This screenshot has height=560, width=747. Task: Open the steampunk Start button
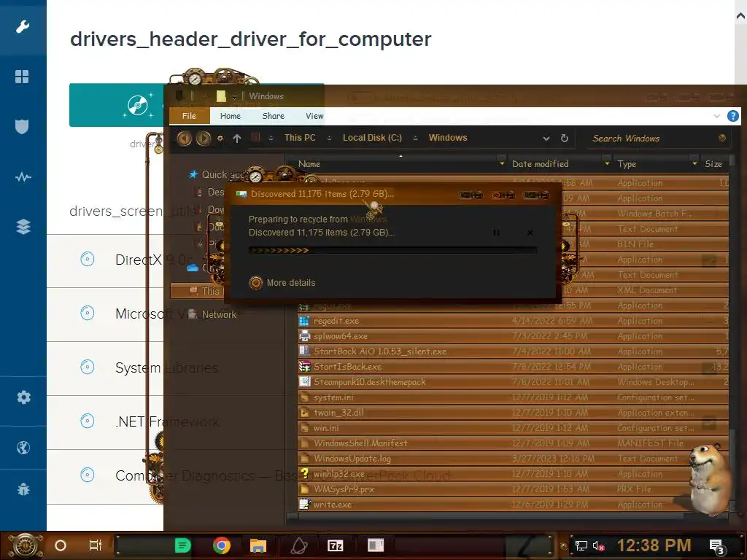(26, 545)
